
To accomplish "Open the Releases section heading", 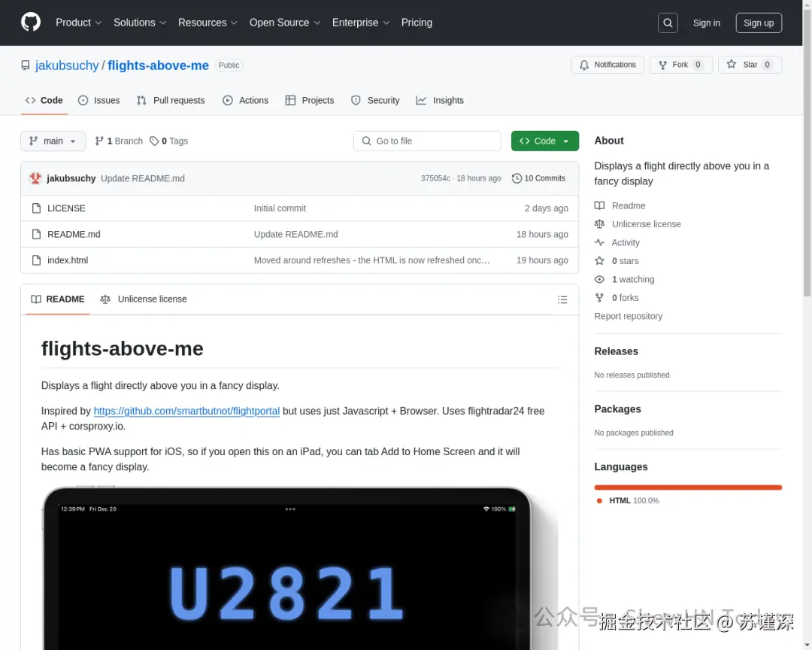I will pos(616,351).
